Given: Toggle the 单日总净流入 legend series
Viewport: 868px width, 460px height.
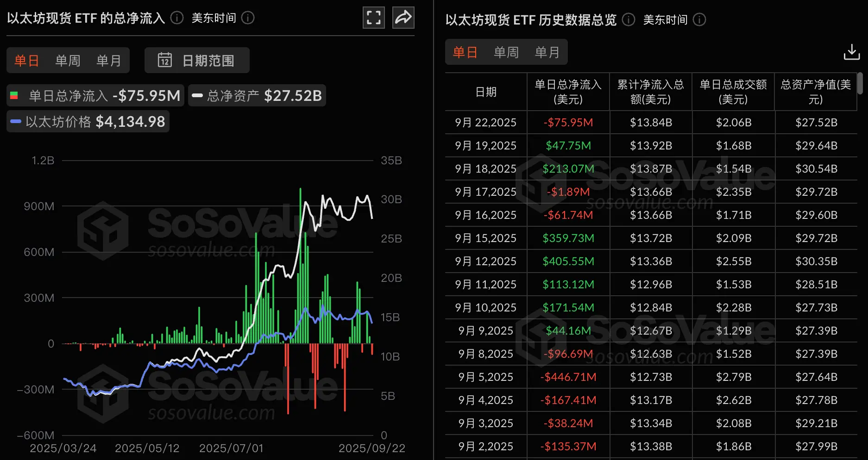Looking at the screenshot, I should click(95, 96).
